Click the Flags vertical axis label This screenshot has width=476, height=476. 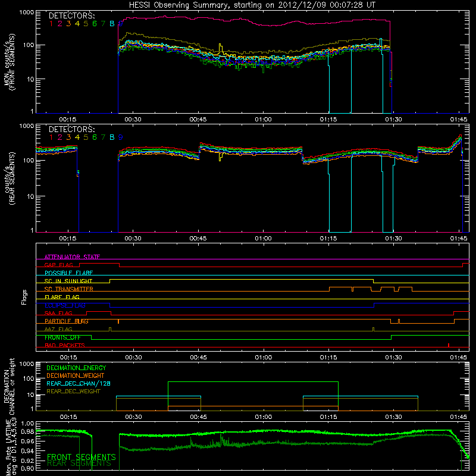(24, 297)
